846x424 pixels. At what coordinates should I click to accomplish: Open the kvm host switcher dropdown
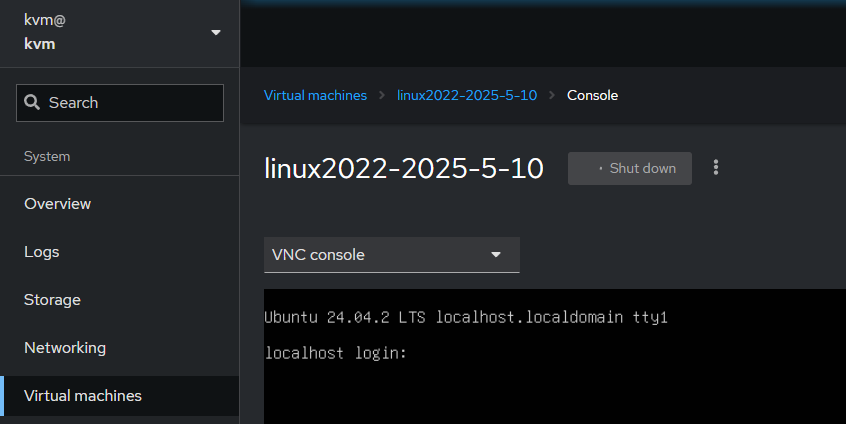click(x=119, y=33)
